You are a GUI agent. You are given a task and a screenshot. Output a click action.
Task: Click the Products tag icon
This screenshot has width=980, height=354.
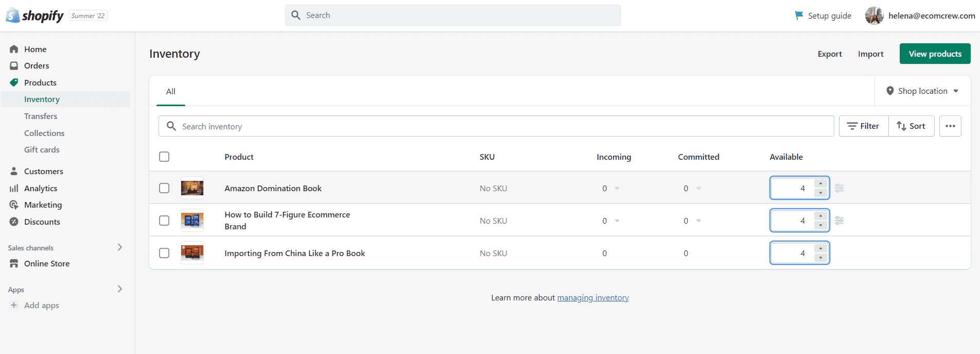pos(14,82)
